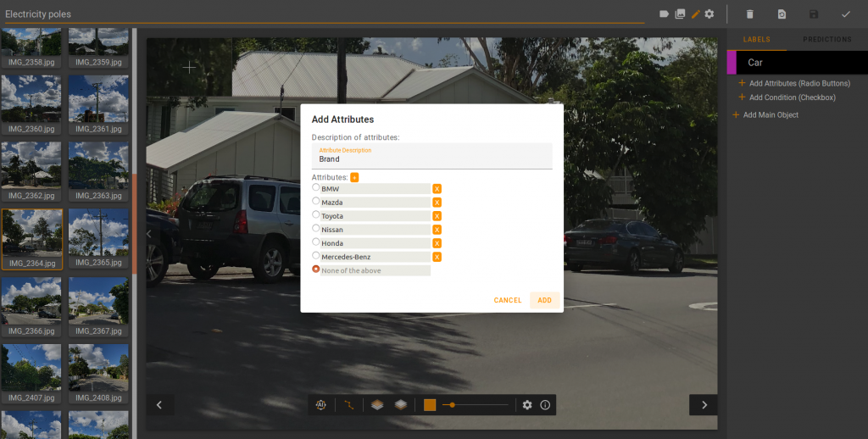Open thumbnail IMG_2365.jpg
Screen dimensions: 868x439
click(98, 239)
